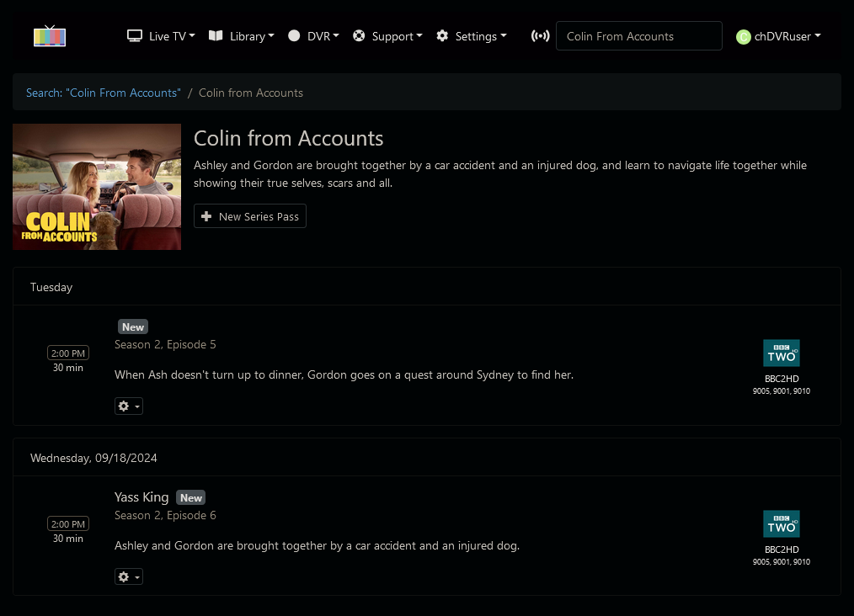Follow the Search "Colin From Accounts" breadcrumb link
854x616 pixels.
point(103,93)
